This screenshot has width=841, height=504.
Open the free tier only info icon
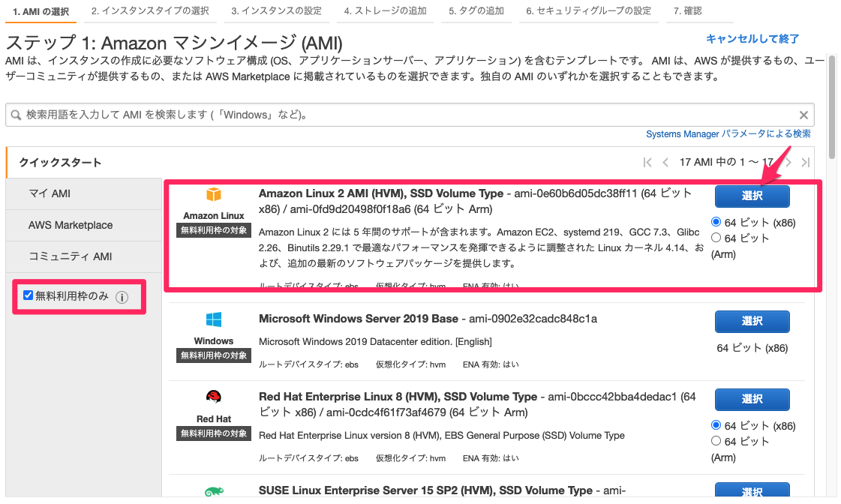122,298
